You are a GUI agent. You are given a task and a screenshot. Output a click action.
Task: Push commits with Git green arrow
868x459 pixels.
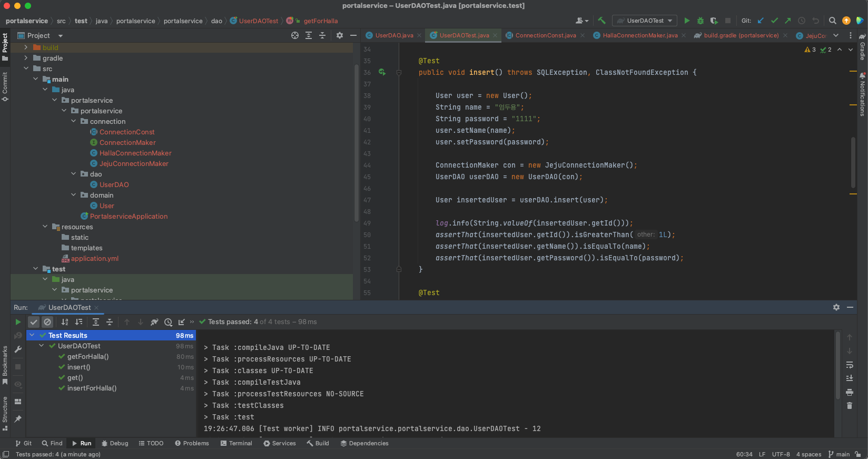[x=788, y=21]
